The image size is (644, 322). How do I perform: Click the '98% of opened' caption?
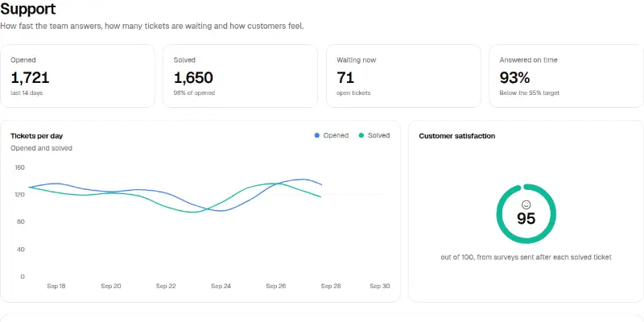pyautogui.click(x=194, y=93)
